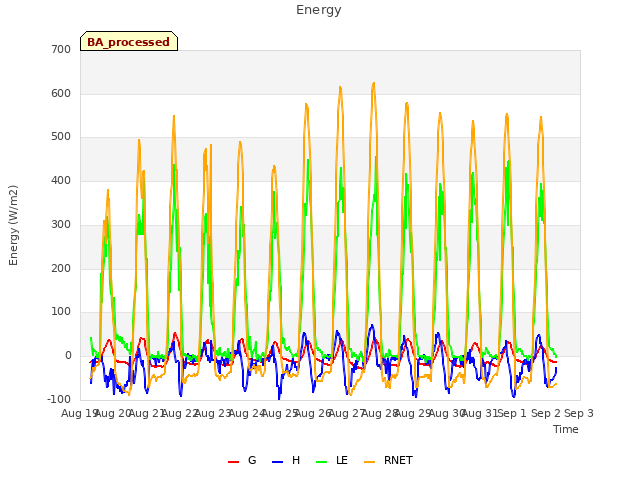Image resolution: width=640 pixels, height=480 pixels.
Task: Toggle the RNET series in legend
Action: click(x=388, y=460)
